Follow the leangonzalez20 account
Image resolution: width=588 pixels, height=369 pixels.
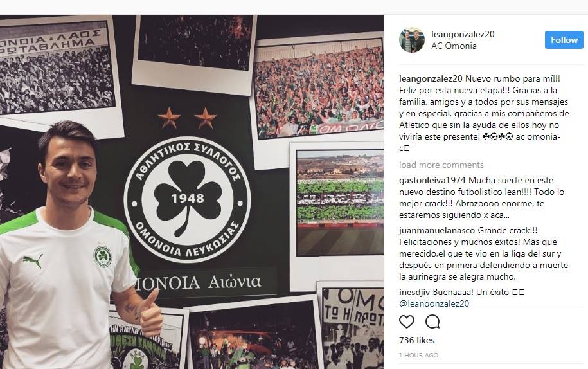pos(564,40)
